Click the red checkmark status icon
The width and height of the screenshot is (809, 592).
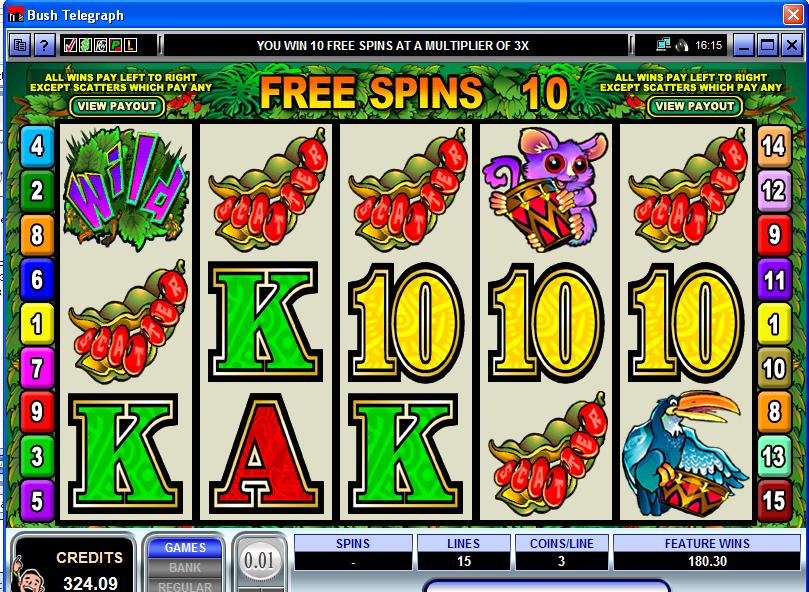pyautogui.click(x=70, y=45)
